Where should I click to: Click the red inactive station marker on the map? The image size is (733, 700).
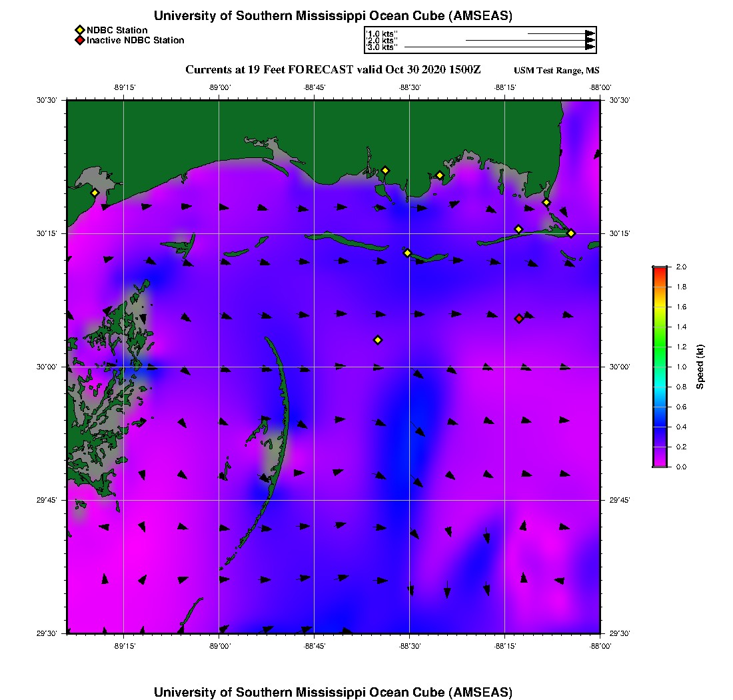[519, 319]
